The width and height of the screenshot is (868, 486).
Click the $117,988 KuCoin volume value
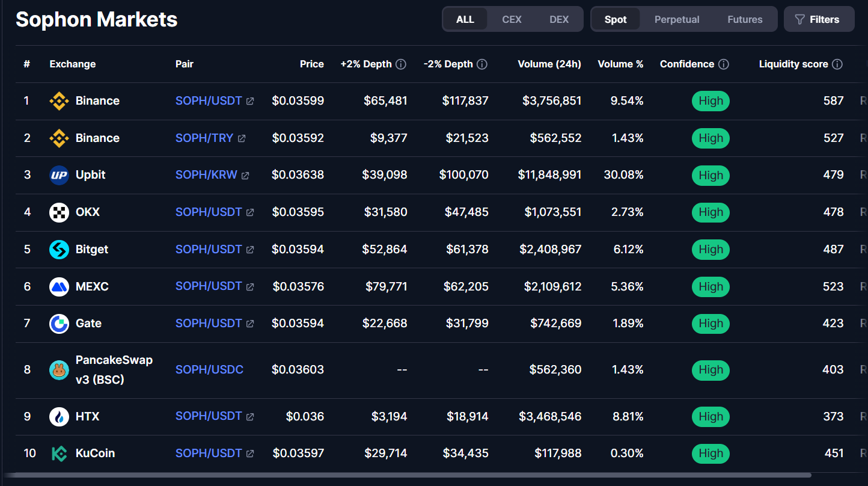558,453
